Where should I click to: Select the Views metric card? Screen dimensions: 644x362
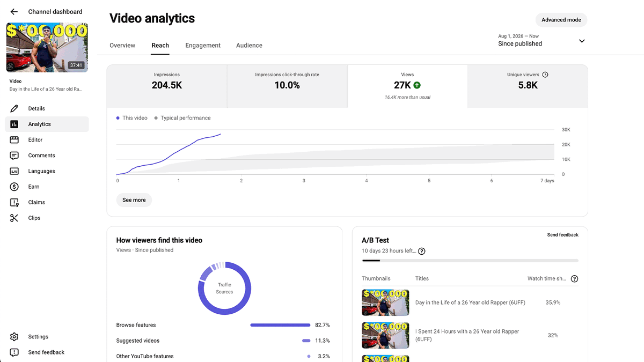[x=407, y=86]
